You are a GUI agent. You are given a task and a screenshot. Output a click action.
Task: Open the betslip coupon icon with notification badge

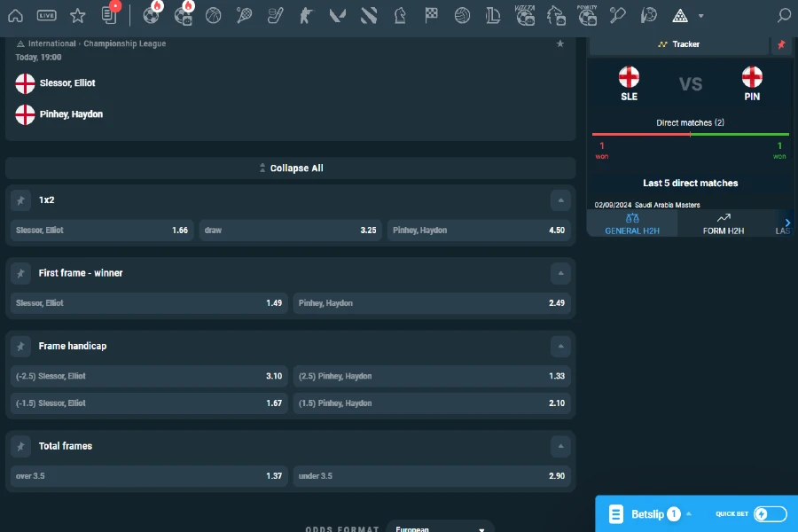(108, 15)
